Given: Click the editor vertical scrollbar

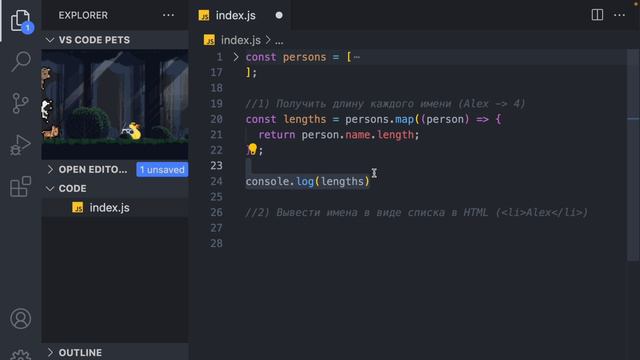Looking at the screenshot, I should 633,155.
